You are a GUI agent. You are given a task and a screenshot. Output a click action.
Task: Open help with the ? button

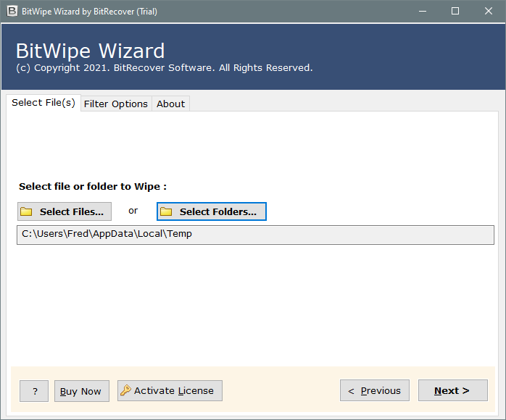point(34,391)
